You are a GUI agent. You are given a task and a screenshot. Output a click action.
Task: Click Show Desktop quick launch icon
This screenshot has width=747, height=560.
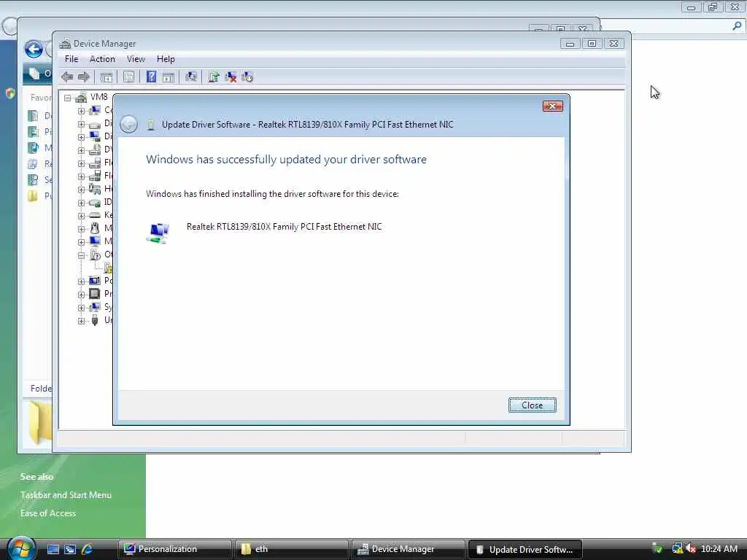[53, 549]
